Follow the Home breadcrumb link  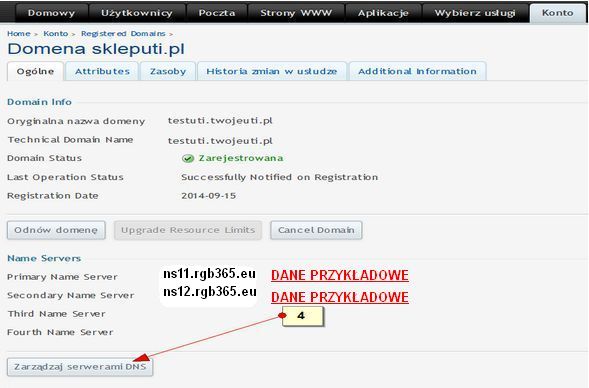pyautogui.click(x=19, y=33)
